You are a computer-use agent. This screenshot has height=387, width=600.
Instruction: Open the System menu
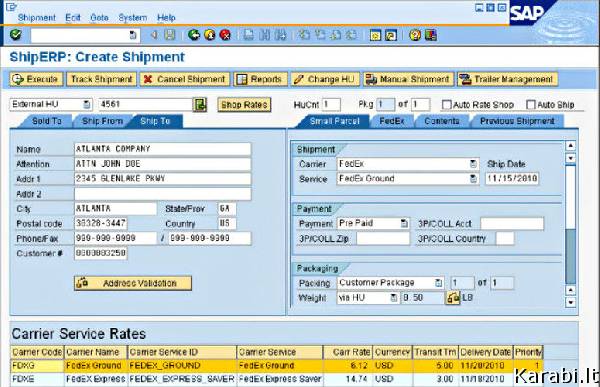click(x=133, y=18)
